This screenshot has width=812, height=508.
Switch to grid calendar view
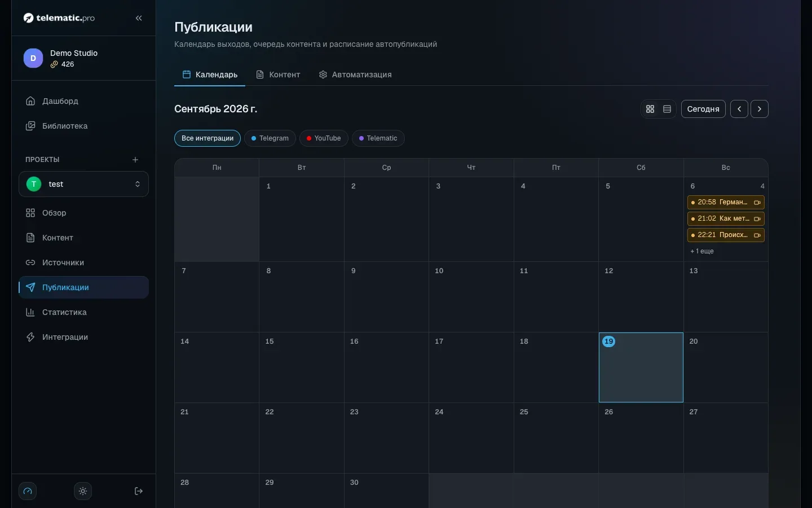(x=650, y=109)
